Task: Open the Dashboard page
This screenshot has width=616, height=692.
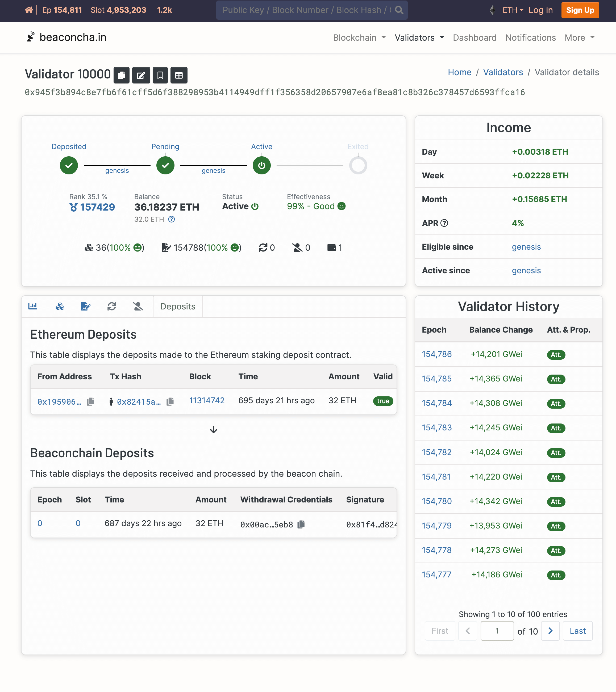Action: (475, 37)
